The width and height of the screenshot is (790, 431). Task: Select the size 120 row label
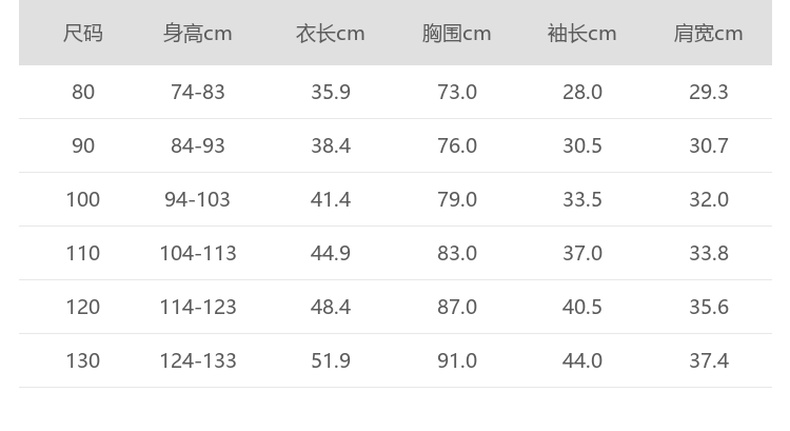point(83,307)
